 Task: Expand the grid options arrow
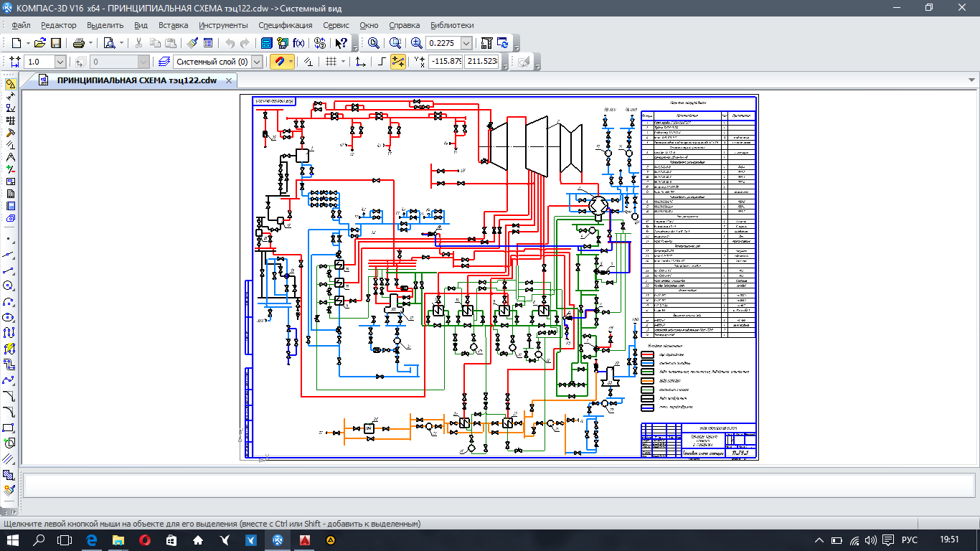(x=343, y=62)
